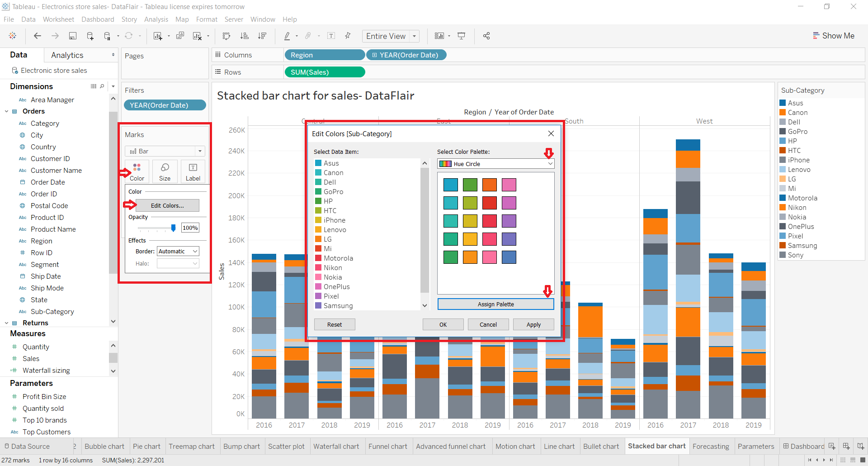Open the Entire View fit dropdown

coord(414,36)
